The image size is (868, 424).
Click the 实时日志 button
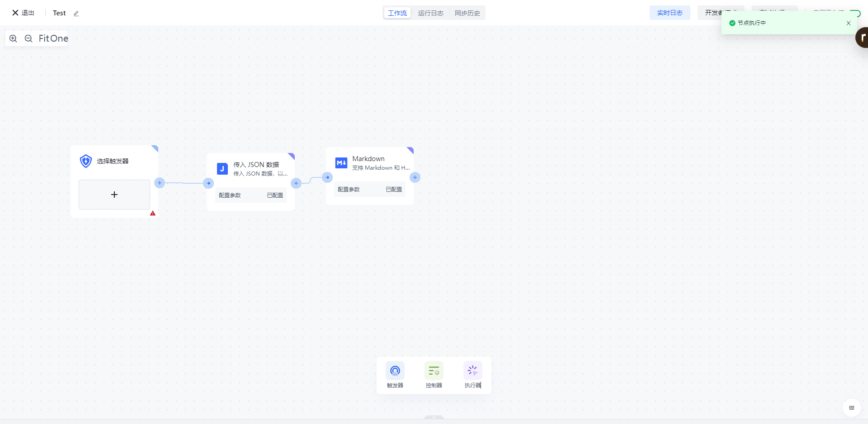pos(670,13)
